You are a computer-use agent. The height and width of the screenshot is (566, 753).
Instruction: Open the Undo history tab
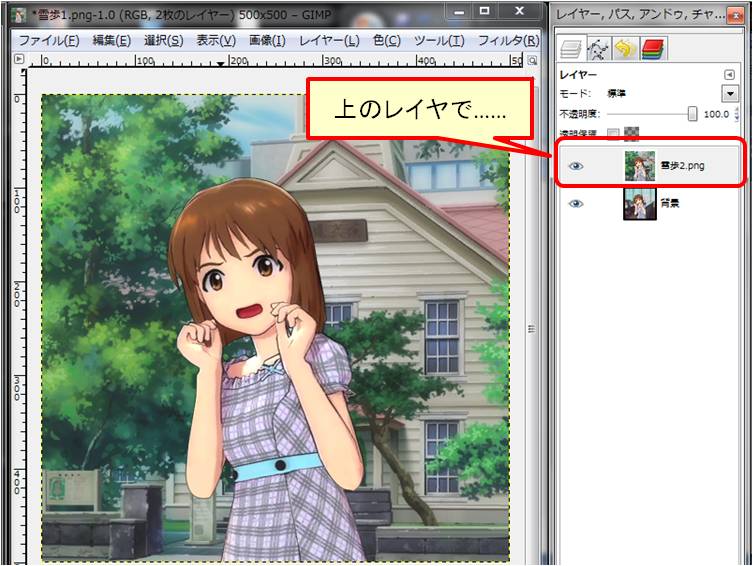coord(625,48)
